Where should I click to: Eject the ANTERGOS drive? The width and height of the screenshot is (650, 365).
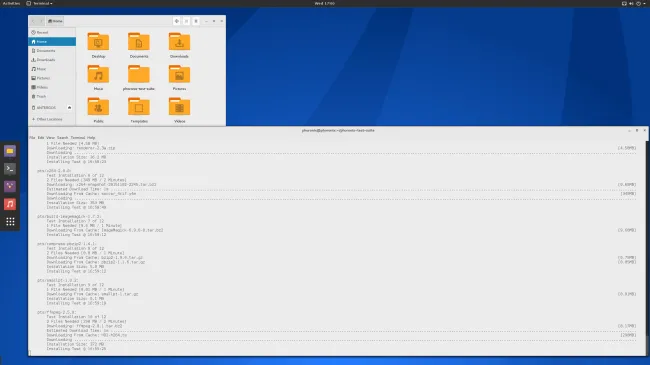click(x=69, y=107)
